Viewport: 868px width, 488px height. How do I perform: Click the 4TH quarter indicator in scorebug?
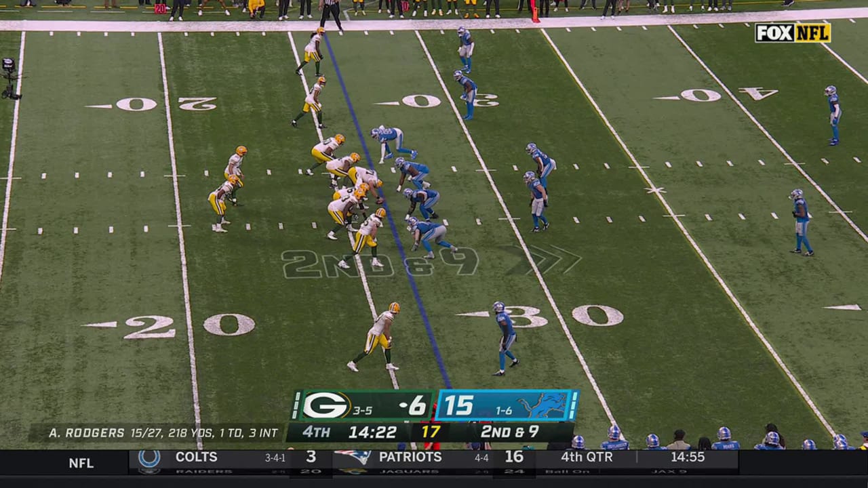(x=316, y=432)
